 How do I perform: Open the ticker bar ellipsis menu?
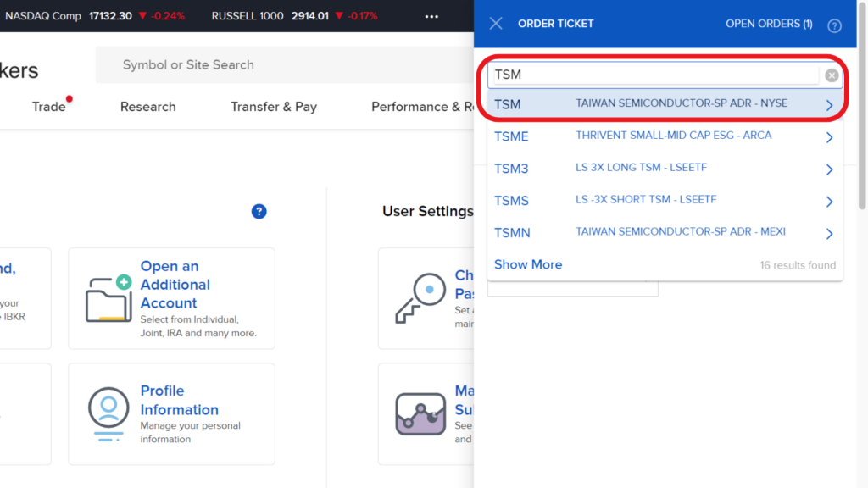point(431,17)
